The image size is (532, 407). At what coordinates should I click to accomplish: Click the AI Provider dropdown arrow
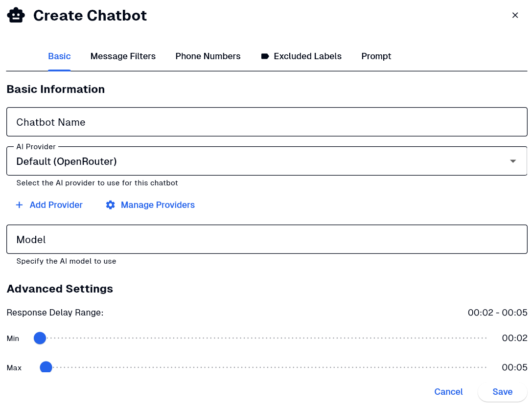512,161
